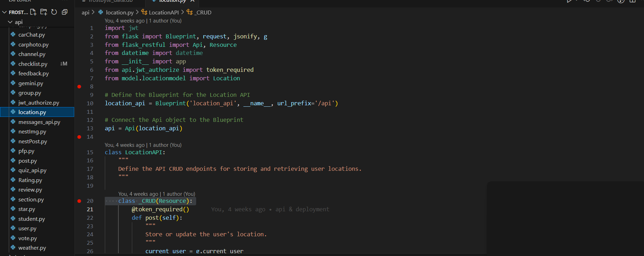644x256 pixels.
Task: Click the New Folder icon in Explorer header
Action: coord(44,12)
